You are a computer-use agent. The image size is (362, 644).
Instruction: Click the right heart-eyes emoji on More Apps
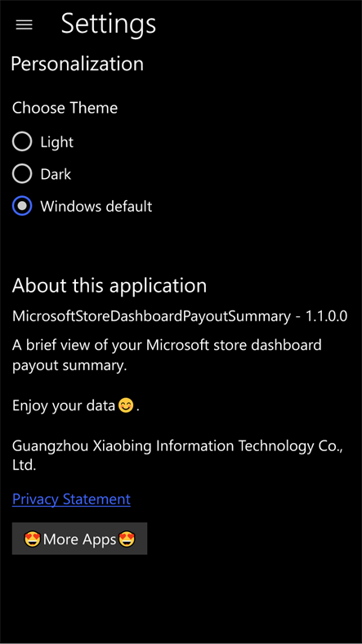click(x=127, y=539)
